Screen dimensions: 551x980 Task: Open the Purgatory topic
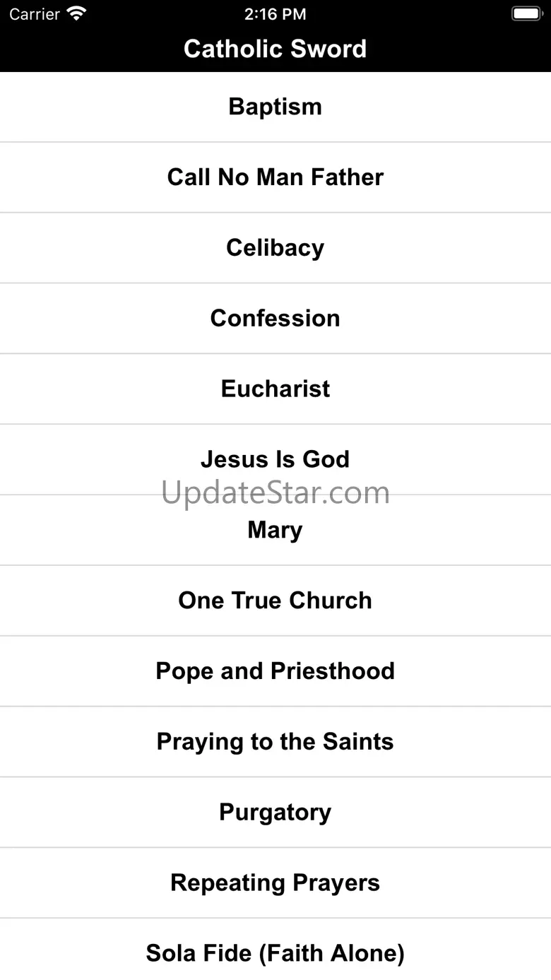(x=275, y=813)
